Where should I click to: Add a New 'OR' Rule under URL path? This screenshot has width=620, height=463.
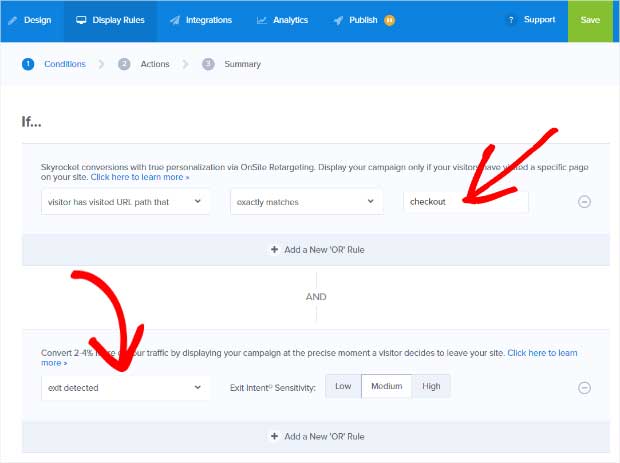coord(316,250)
